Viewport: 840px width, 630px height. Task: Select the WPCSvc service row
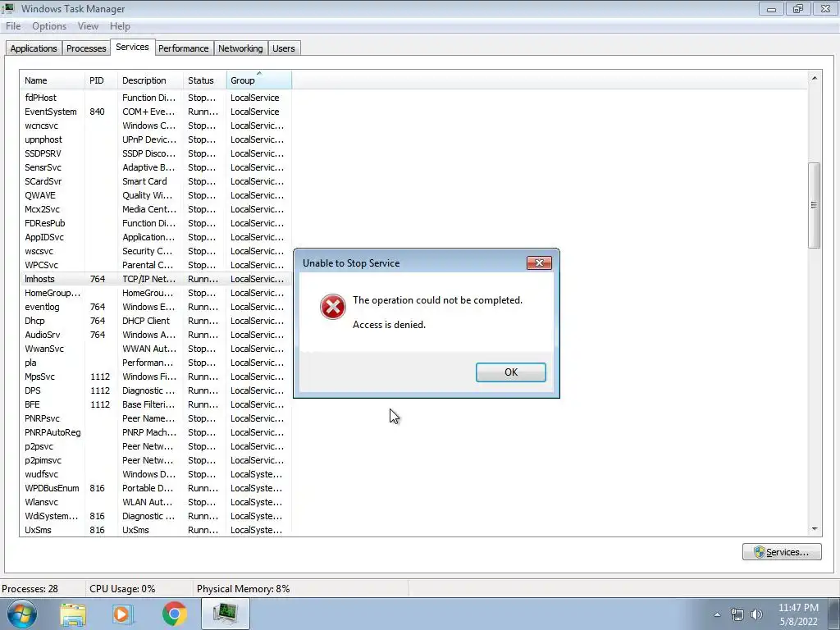[x=155, y=265]
